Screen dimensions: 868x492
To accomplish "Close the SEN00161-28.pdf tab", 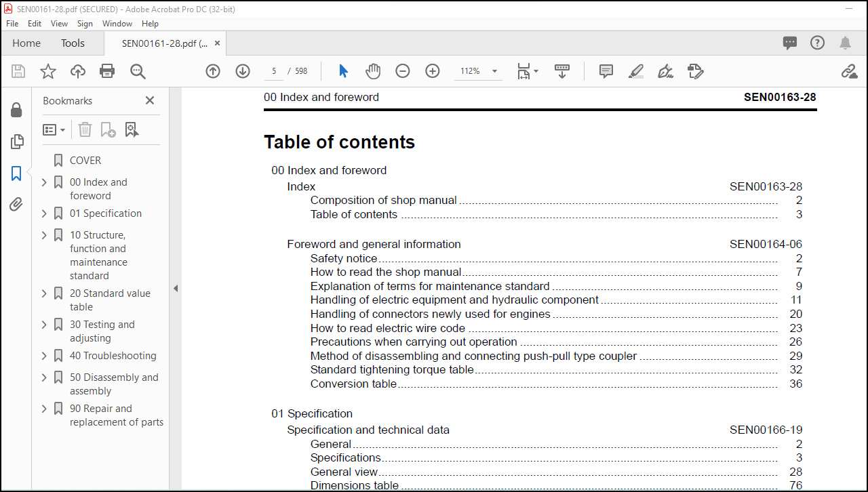I will pos(218,43).
